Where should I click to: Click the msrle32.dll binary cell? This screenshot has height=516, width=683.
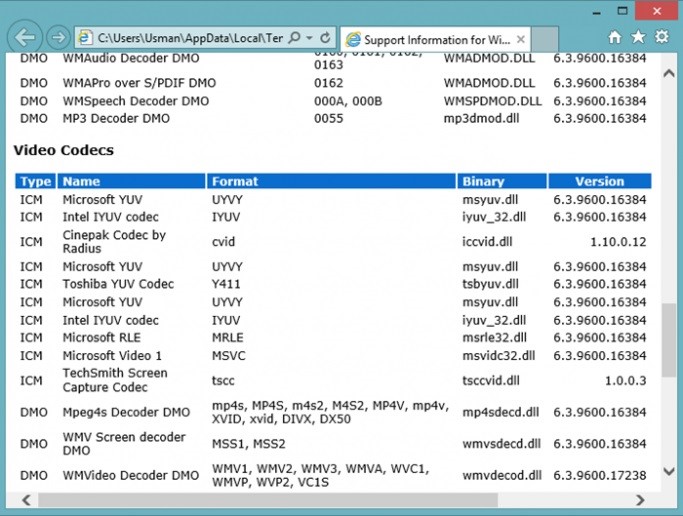[494, 337]
